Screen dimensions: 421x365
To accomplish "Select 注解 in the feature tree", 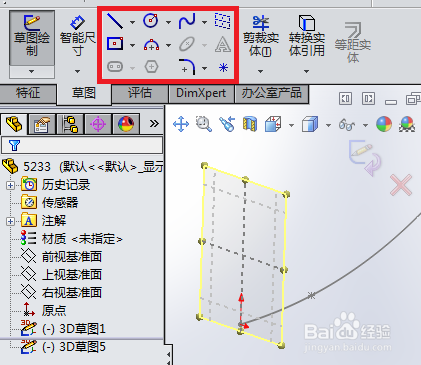I will point(44,221).
